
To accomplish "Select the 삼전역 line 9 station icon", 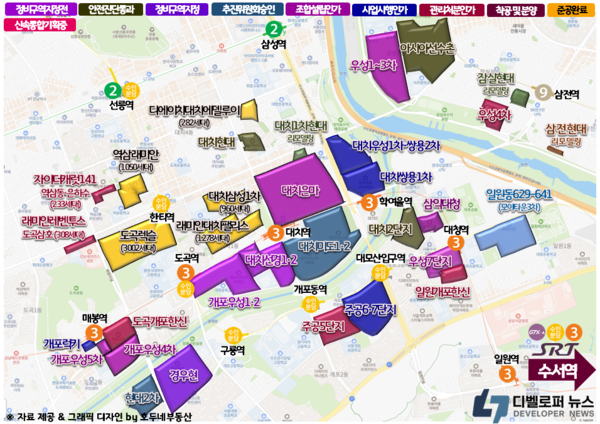I will coord(543,93).
